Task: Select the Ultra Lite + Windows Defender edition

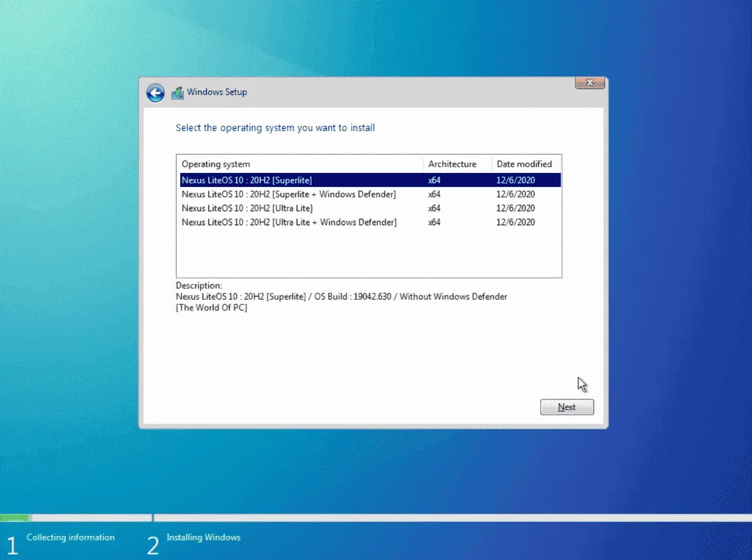Action: pyautogui.click(x=370, y=222)
